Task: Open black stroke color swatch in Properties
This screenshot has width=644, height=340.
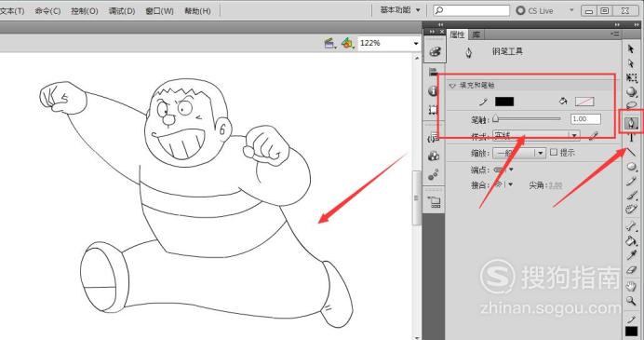Action: [504, 102]
